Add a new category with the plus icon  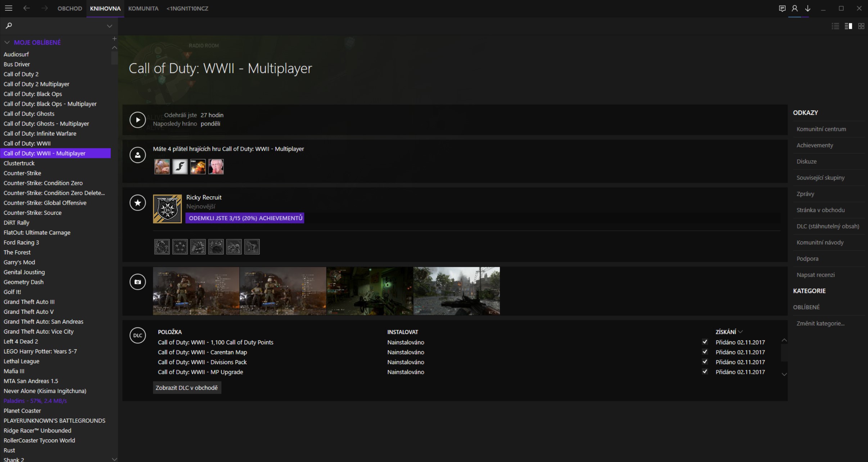[114, 38]
